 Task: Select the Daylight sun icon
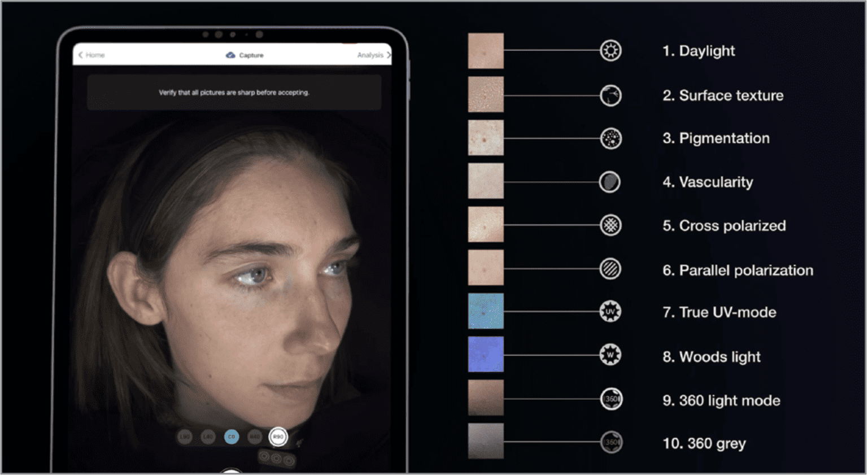pos(610,51)
